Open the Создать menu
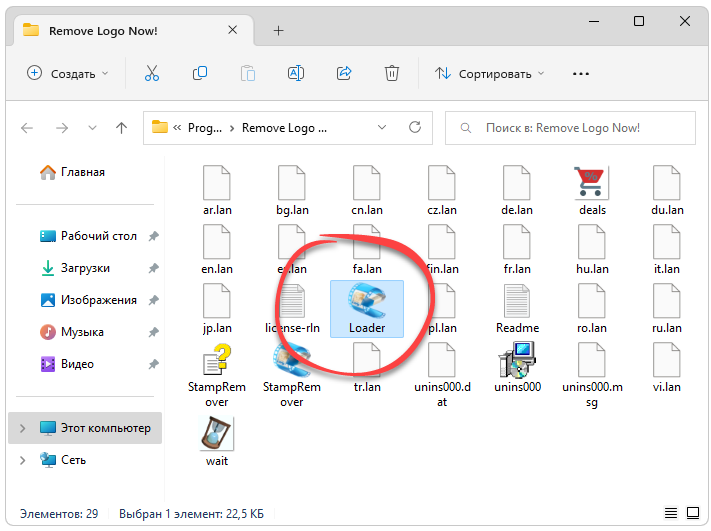The height and width of the screenshot is (531, 711). 68,73
